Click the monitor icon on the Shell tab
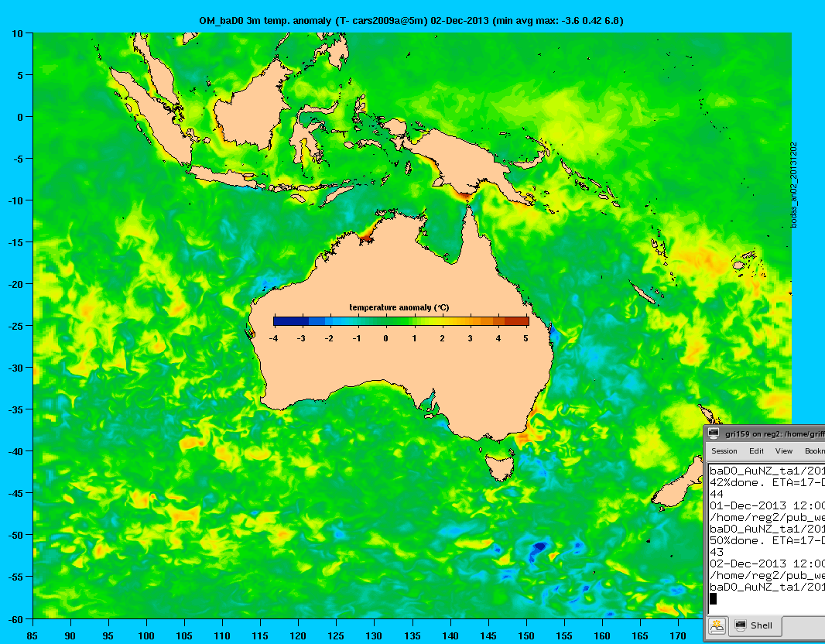The height and width of the screenshot is (644, 825). (741, 625)
